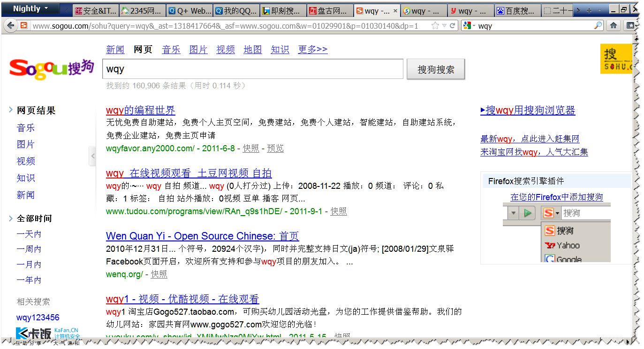
Task: Select 图片 in the left sidebar
Action: (26, 144)
